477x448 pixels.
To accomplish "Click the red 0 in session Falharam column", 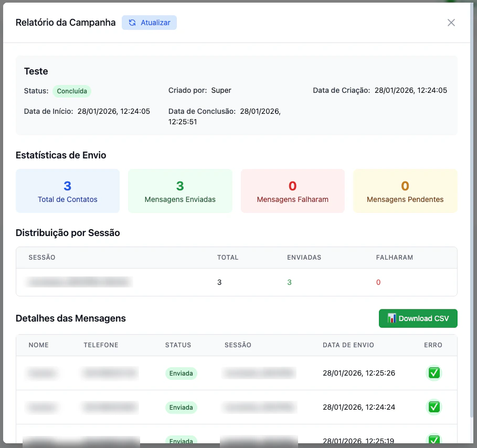I will click(378, 282).
